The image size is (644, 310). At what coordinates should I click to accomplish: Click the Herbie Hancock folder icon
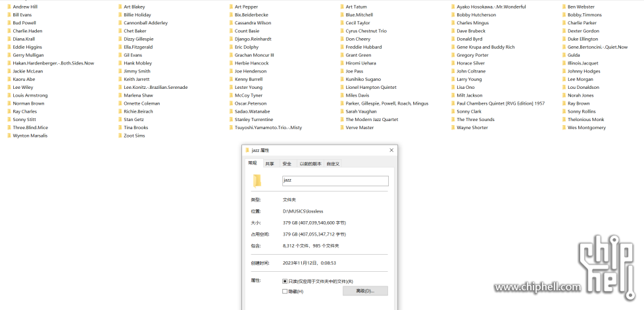coord(231,63)
